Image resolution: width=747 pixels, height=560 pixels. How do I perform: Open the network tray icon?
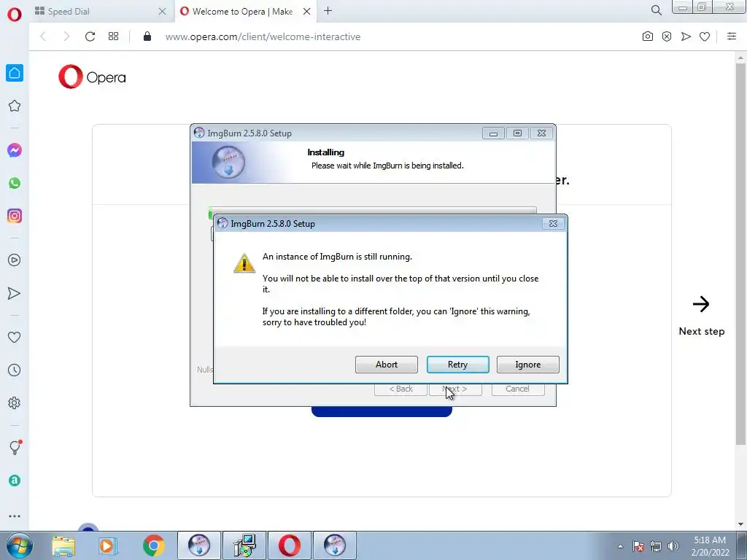point(656,546)
